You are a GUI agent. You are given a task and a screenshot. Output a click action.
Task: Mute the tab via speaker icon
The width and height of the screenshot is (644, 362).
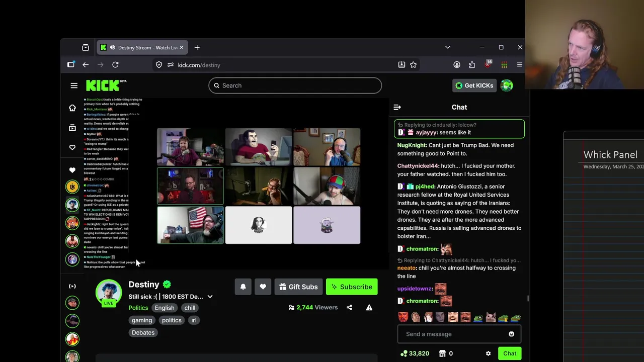[112, 48]
